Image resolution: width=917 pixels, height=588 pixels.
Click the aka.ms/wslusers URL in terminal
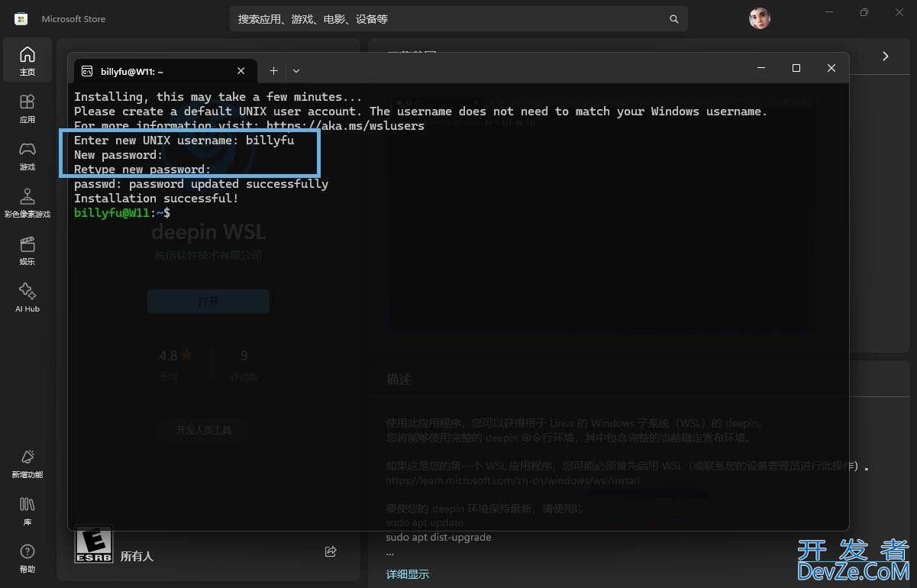(345, 126)
